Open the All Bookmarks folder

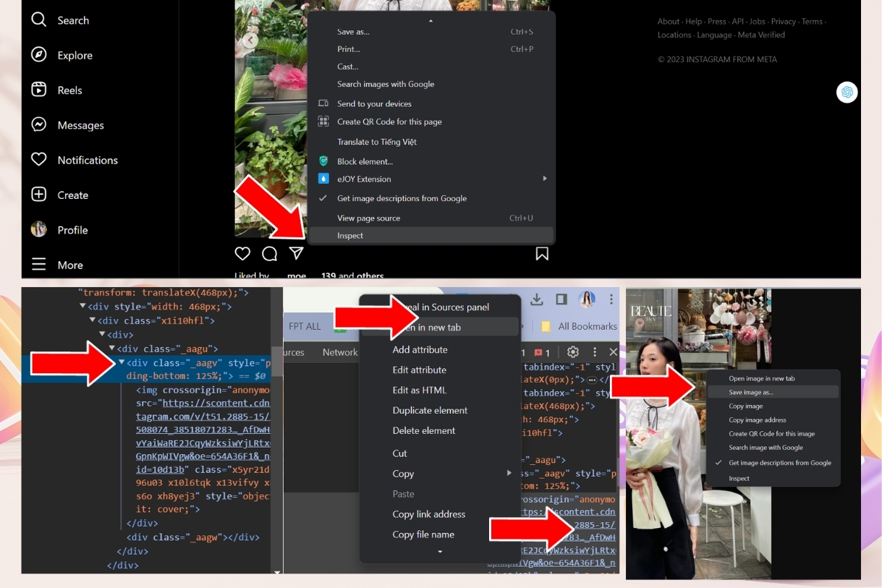coord(579,326)
